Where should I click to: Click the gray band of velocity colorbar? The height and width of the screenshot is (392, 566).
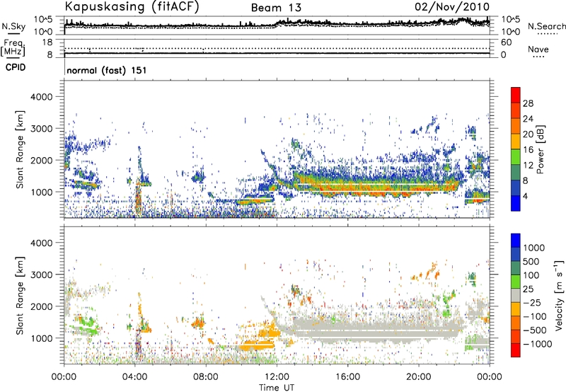516,296
